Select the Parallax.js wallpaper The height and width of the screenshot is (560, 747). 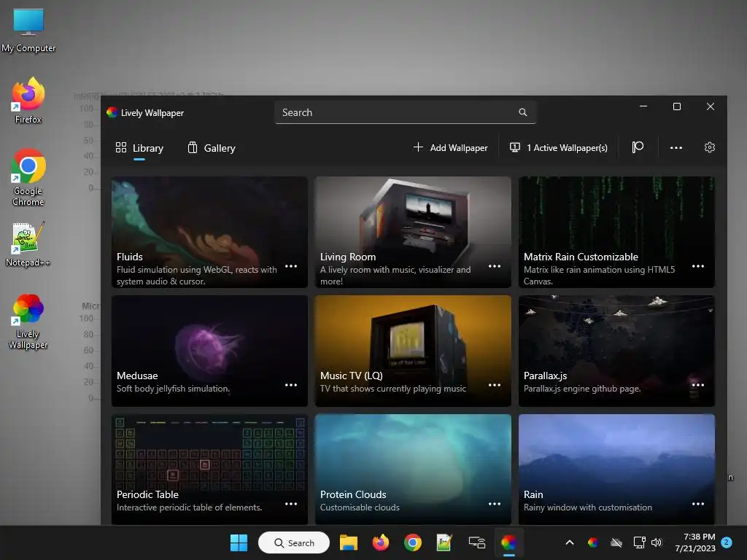[x=616, y=351]
